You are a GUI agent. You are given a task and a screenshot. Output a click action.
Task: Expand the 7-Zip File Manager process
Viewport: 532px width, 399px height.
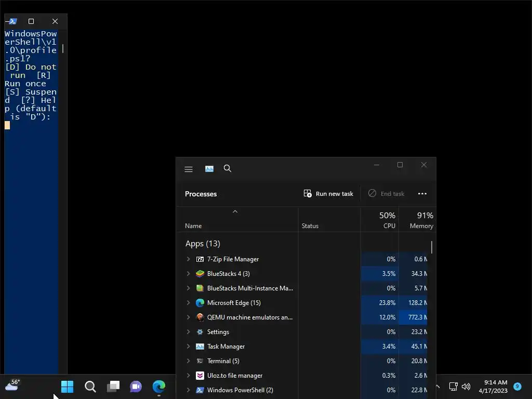(x=188, y=259)
